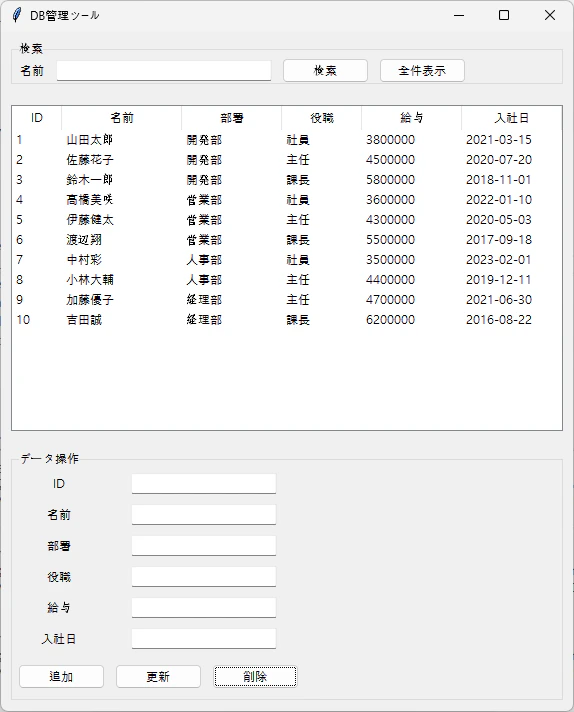Select the row for 山田太郎
The height and width of the screenshot is (712, 574).
click(287, 140)
